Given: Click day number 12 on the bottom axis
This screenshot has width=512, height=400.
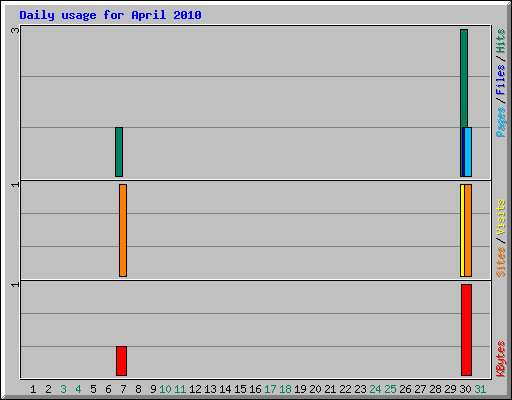Looking at the screenshot, I should pyautogui.click(x=195, y=389).
